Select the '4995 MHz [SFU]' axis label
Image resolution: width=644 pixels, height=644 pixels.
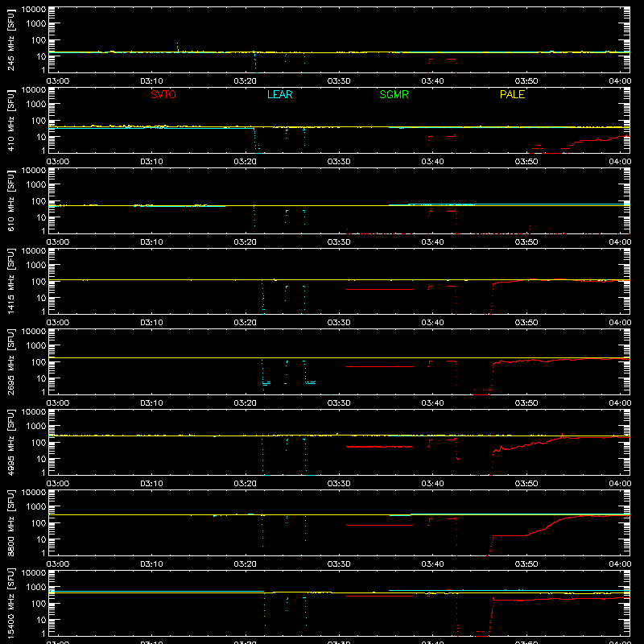pos(11,442)
